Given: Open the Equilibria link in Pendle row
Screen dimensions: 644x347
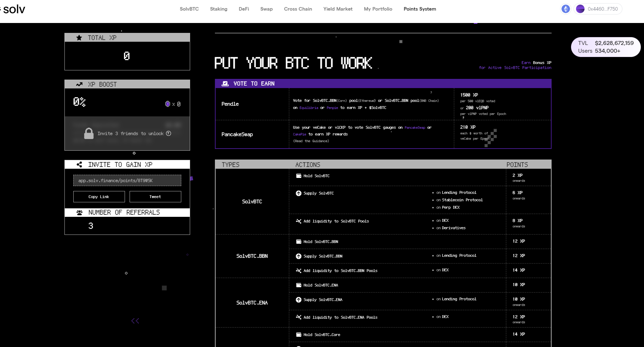Looking at the screenshot, I should pos(309,108).
